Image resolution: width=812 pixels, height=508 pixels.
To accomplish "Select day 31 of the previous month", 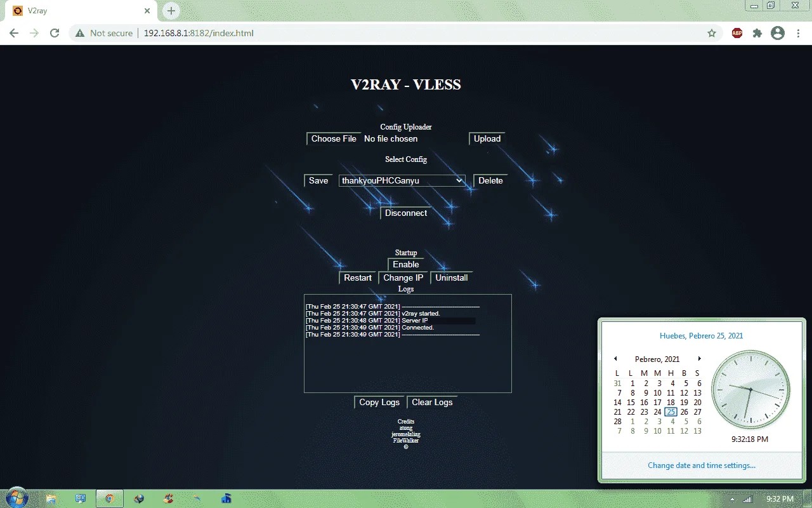I will pyautogui.click(x=617, y=384).
